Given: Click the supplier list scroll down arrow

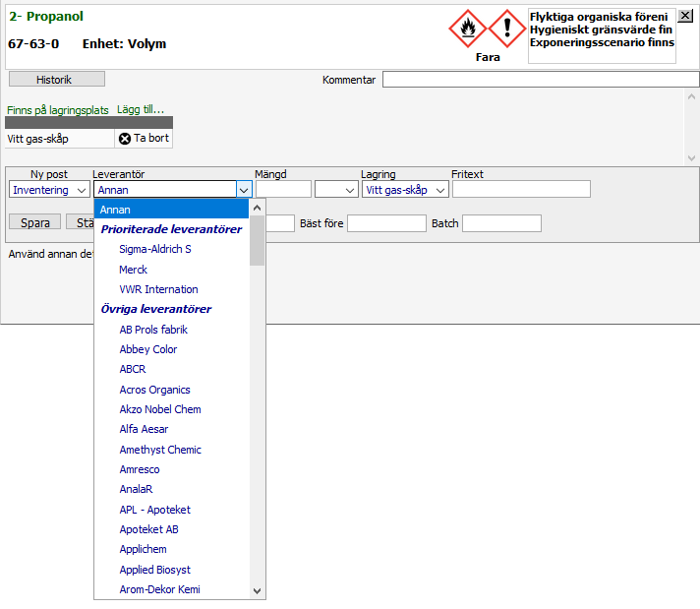Looking at the screenshot, I should [x=257, y=590].
